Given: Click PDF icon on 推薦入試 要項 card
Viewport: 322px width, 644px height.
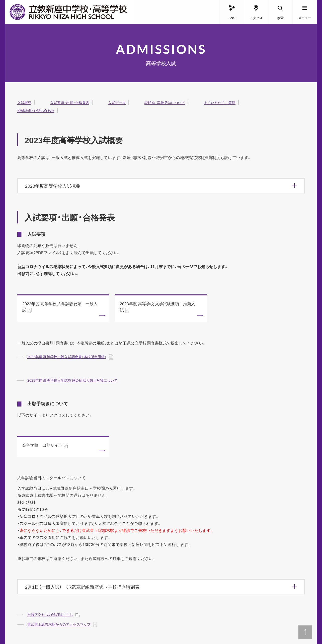Looking at the screenshot, I should coord(127,310).
